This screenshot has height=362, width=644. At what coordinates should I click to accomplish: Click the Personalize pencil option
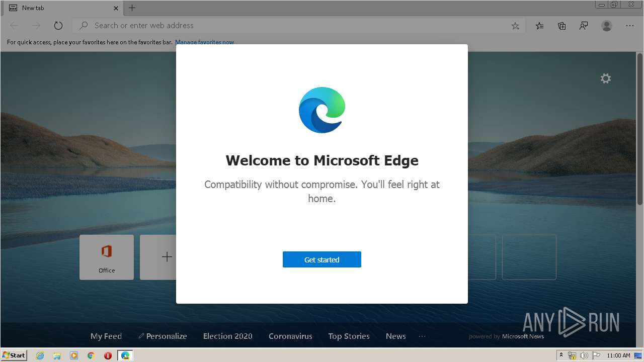(x=163, y=336)
